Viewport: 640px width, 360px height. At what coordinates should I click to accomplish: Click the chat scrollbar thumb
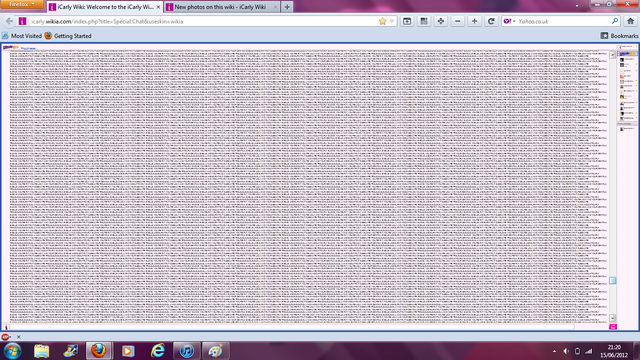(x=613, y=280)
